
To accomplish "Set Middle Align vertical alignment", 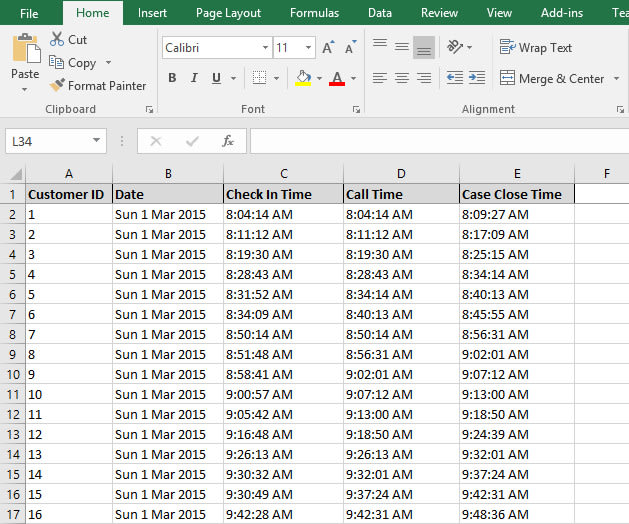I will point(402,47).
